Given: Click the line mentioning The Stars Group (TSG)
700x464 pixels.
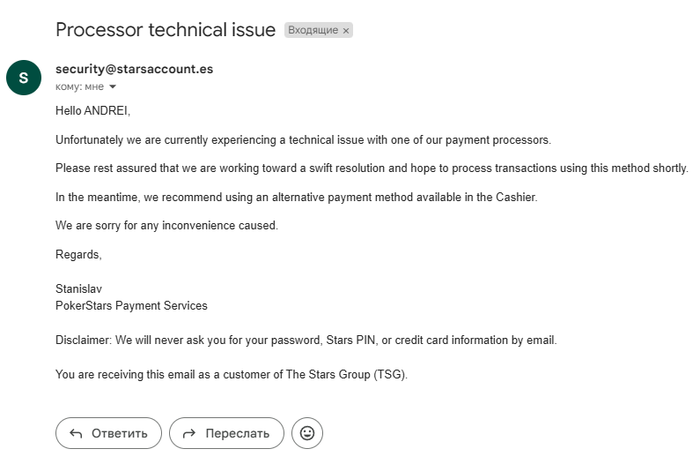Looking at the screenshot, I should coord(231,374).
